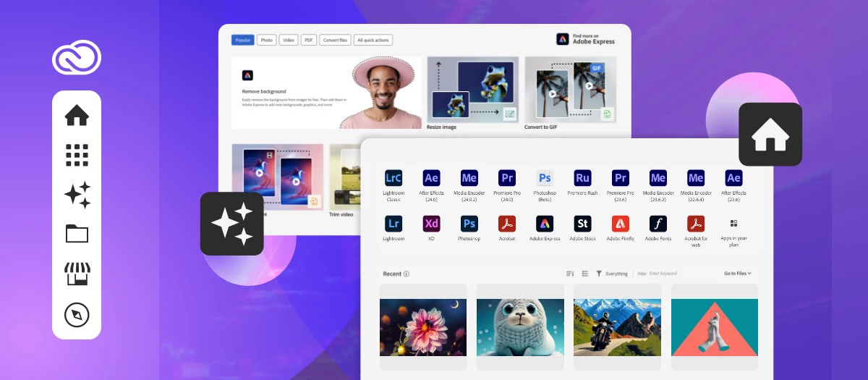Open Home in the left sidebar
Viewport: 868px width, 380px height.
(77, 115)
